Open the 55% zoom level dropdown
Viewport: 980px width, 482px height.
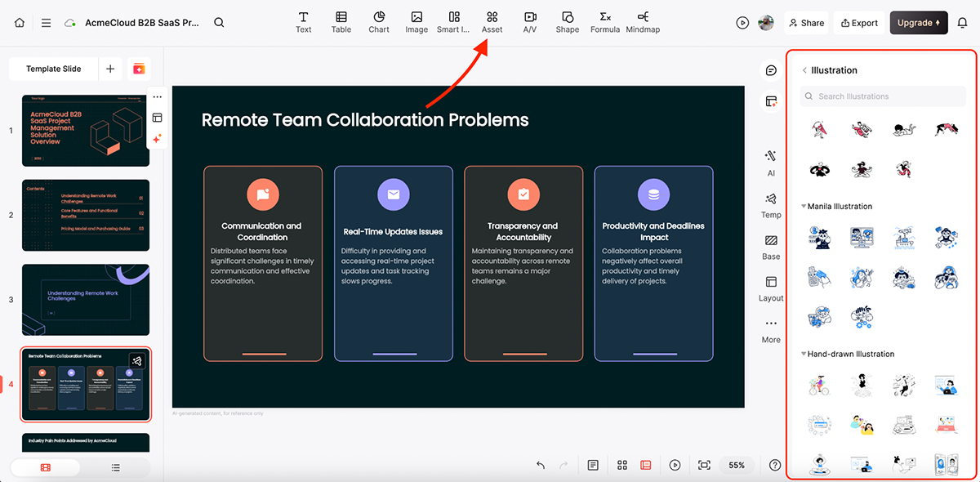coord(737,465)
